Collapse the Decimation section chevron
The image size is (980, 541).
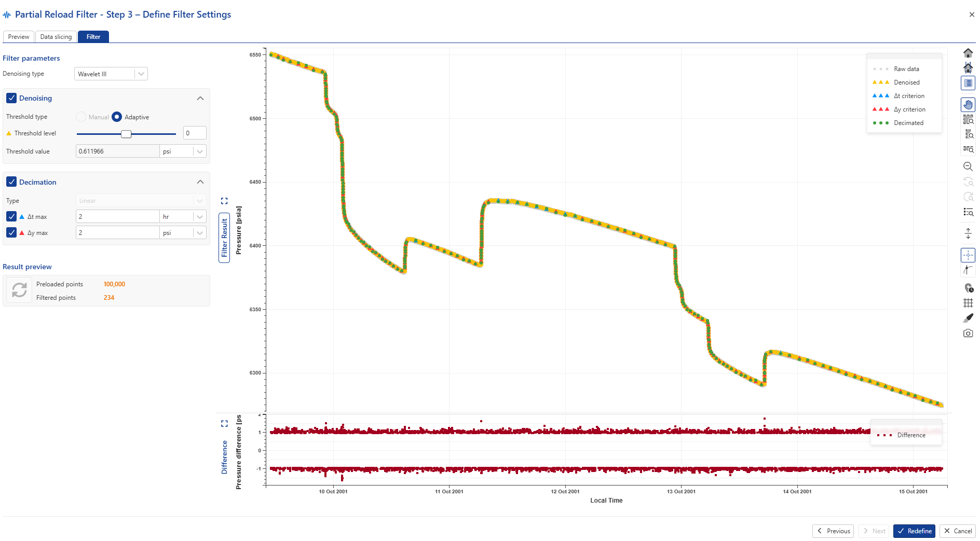[x=200, y=182]
